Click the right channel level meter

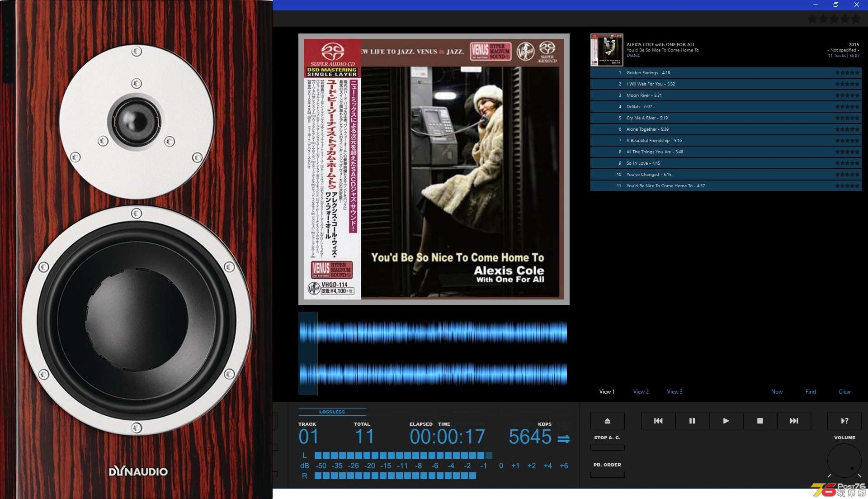[x=395, y=475]
